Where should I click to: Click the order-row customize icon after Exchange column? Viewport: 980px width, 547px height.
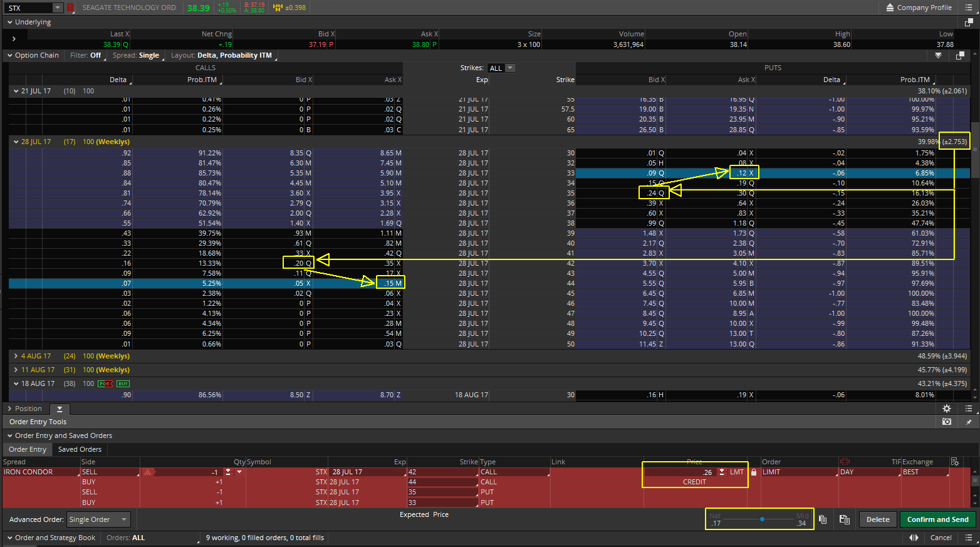coord(955,462)
